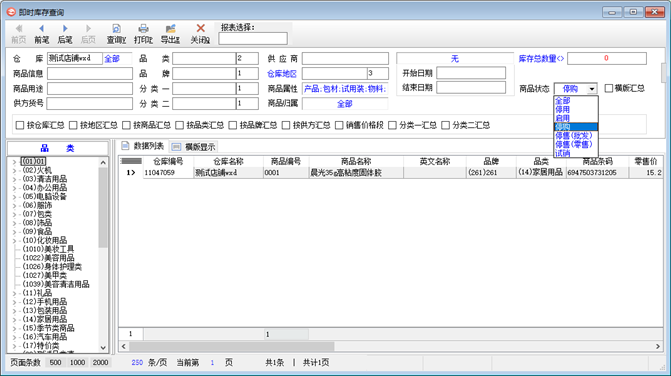Click category tree scroll-down arrow

[x=103, y=348]
